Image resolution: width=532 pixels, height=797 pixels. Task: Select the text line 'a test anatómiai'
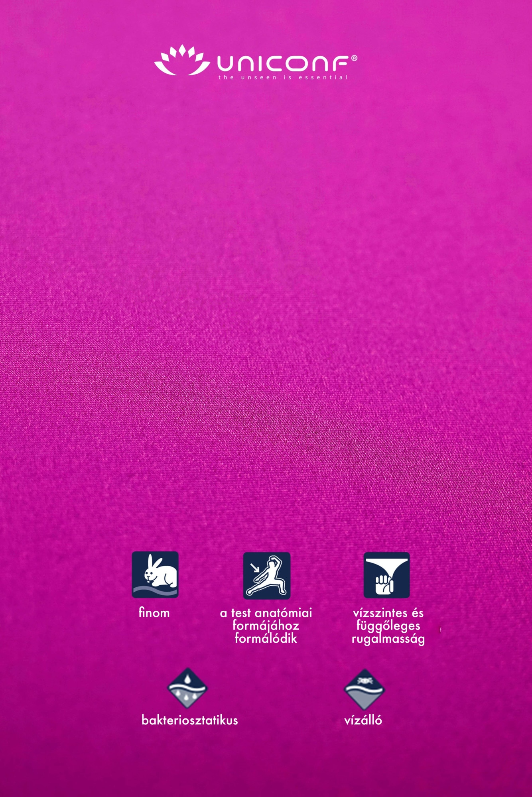[x=266, y=613]
